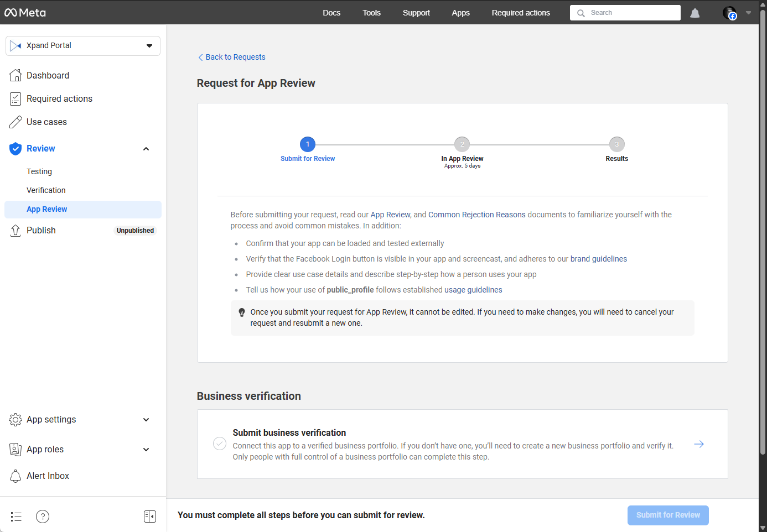Viewport: 767px width, 532px height.
Task: Open the Tools menu
Action: 372,13
